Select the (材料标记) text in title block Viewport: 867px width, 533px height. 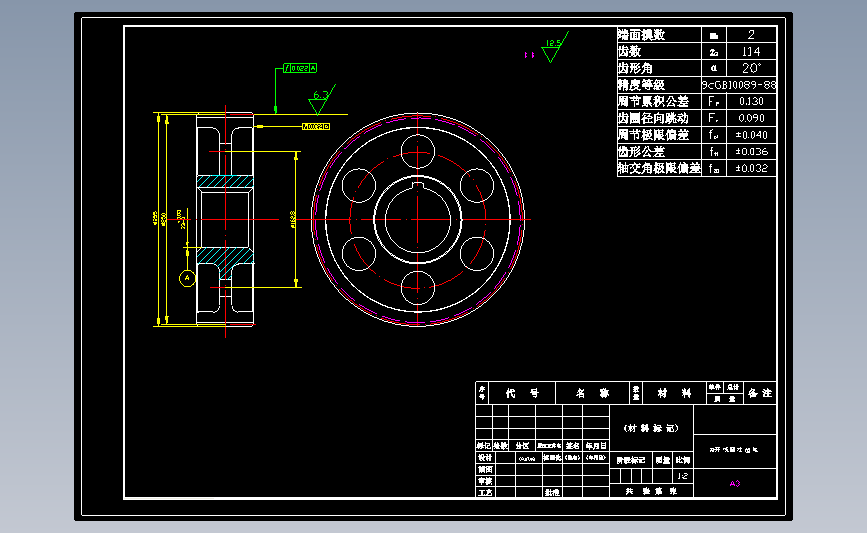pyautogui.click(x=651, y=428)
